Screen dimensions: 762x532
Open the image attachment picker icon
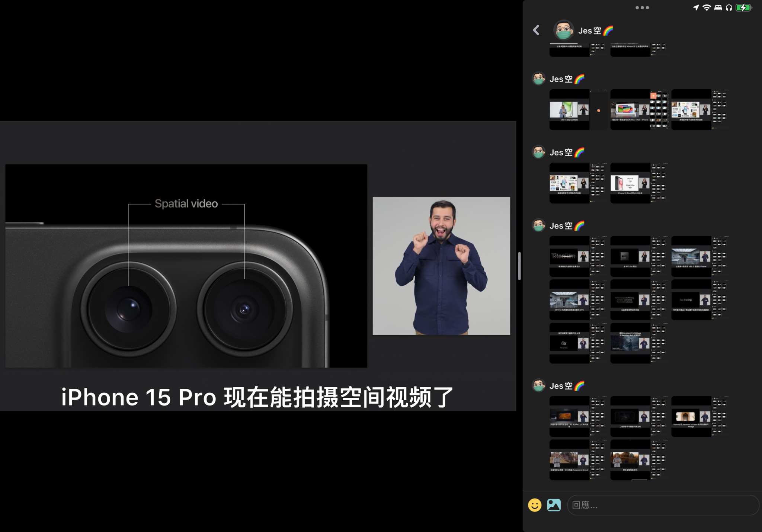[554, 505]
